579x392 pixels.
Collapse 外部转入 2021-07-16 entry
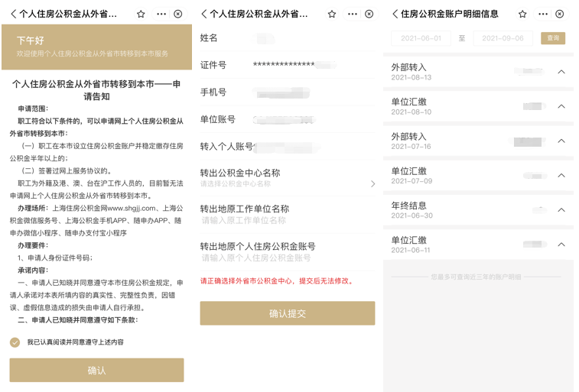[x=561, y=141]
